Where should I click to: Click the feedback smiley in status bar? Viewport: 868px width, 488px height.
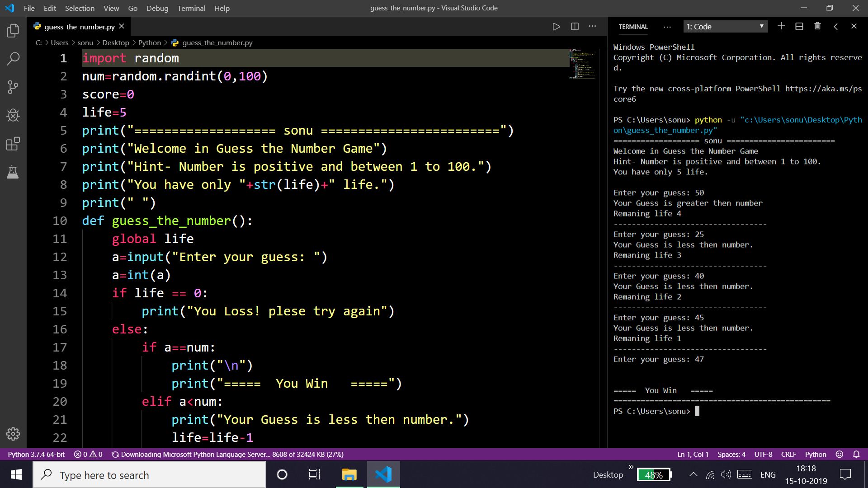(840, 454)
